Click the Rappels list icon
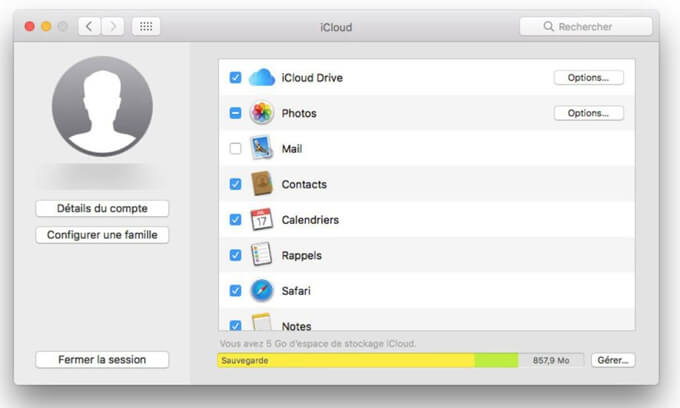 click(x=262, y=255)
